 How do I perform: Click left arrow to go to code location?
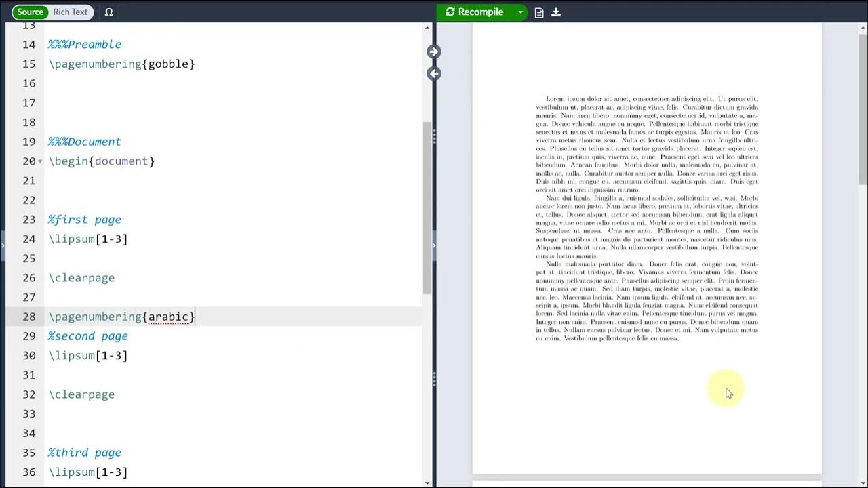pos(434,73)
